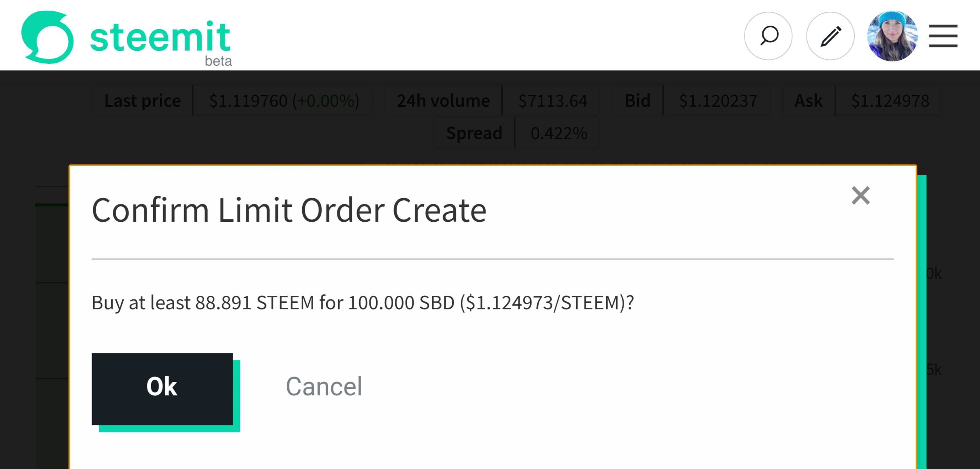
Task: Select the $1.124978 ask price
Action: 890,101
